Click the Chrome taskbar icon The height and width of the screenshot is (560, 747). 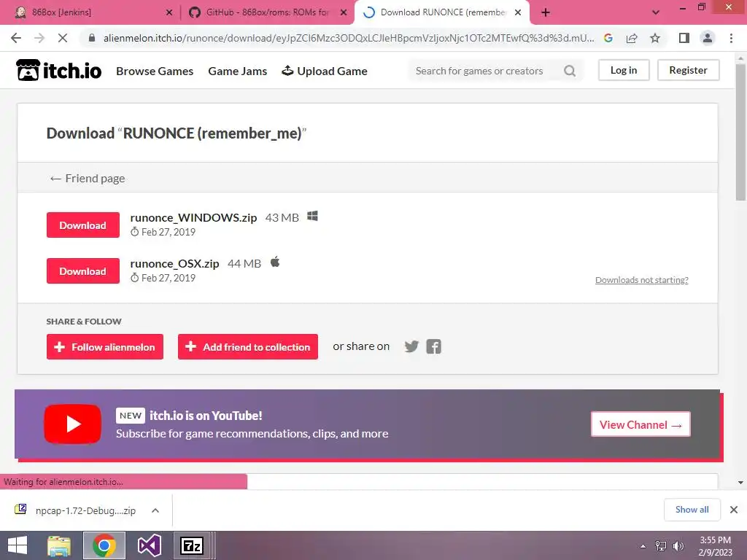(x=104, y=545)
